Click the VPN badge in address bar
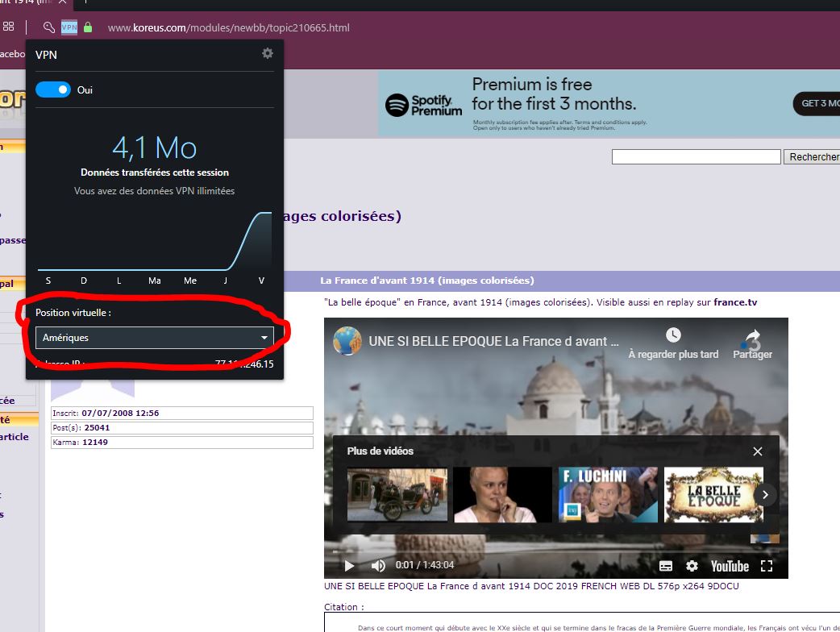The height and width of the screenshot is (632, 840). pyautogui.click(x=69, y=27)
